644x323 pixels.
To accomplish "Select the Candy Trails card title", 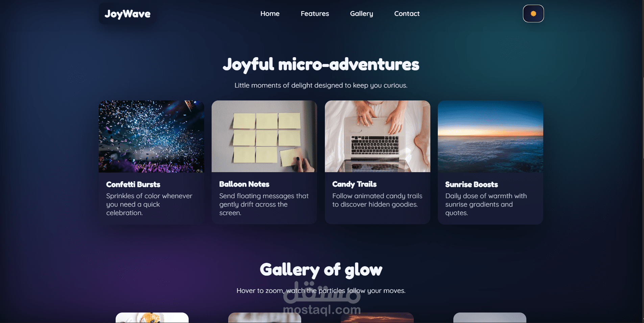I will tap(354, 184).
